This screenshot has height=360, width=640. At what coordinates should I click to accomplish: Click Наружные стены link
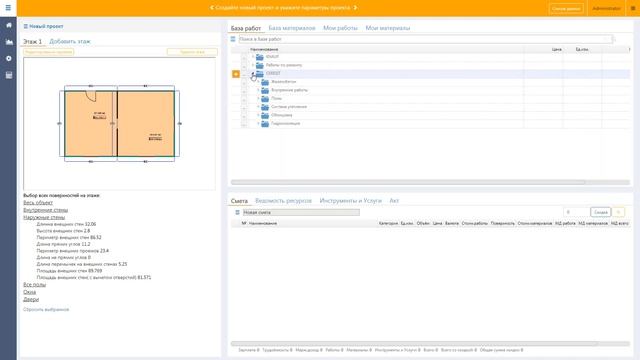pyautogui.click(x=44, y=218)
